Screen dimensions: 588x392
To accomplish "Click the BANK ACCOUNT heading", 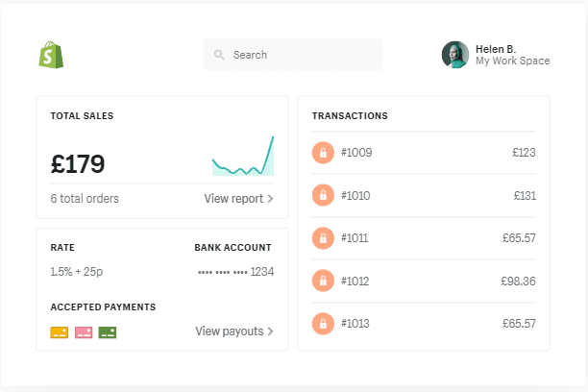I will (233, 248).
